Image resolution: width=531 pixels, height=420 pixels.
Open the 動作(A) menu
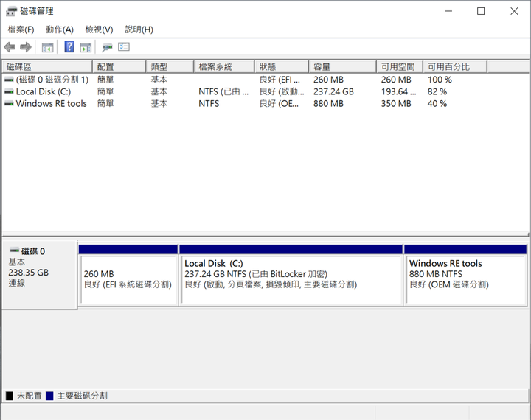click(60, 29)
